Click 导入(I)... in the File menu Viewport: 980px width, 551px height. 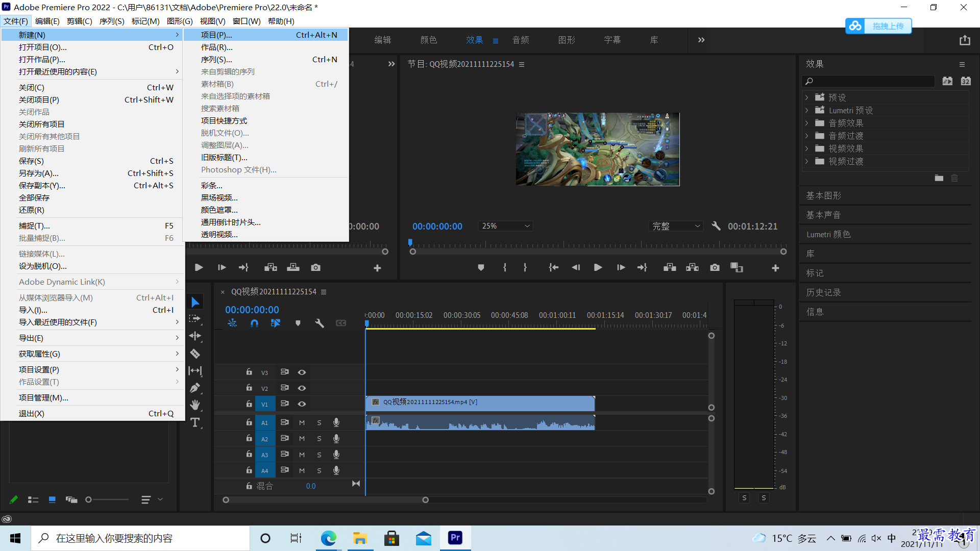click(93, 310)
